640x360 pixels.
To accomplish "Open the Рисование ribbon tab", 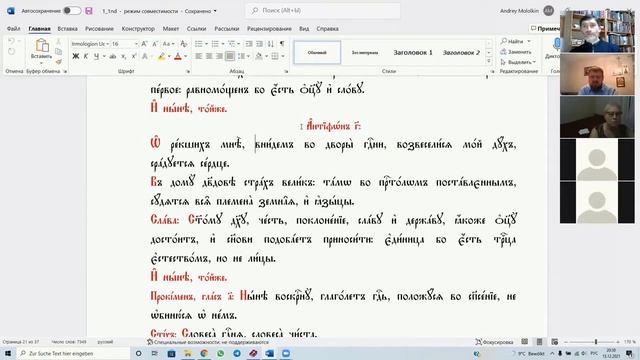I will pyautogui.click(x=99, y=29).
